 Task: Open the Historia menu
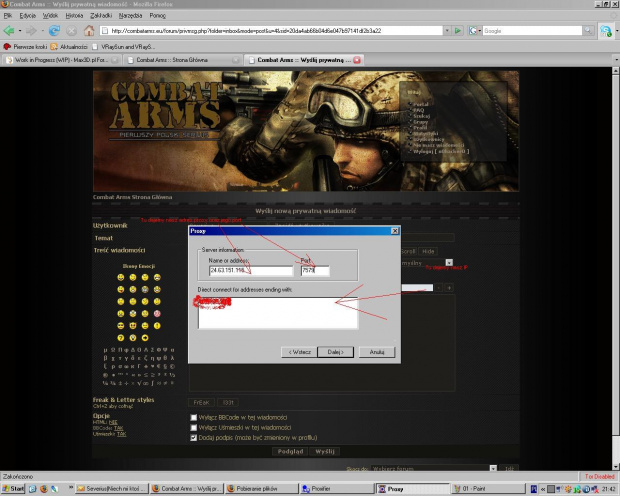(x=74, y=15)
